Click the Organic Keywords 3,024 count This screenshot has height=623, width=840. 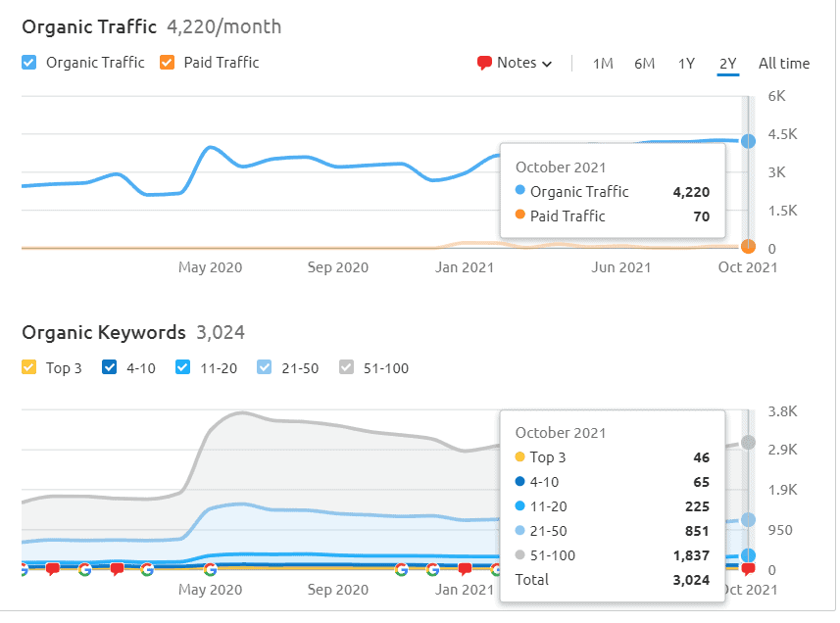pos(221,332)
